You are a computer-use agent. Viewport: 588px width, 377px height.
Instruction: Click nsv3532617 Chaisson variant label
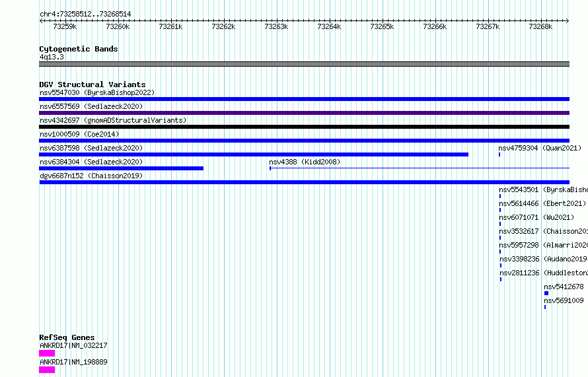coord(543,231)
